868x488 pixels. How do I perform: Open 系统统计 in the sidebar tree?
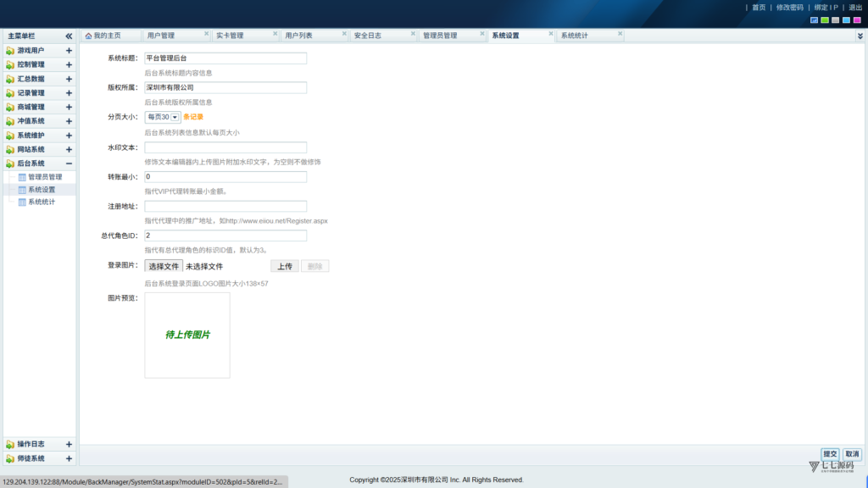42,202
